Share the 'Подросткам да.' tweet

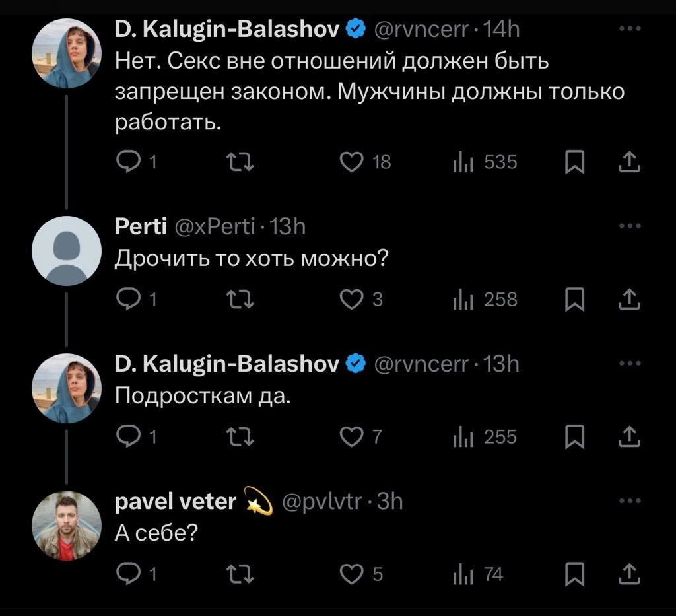pyautogui.click(x=630, y=436)
